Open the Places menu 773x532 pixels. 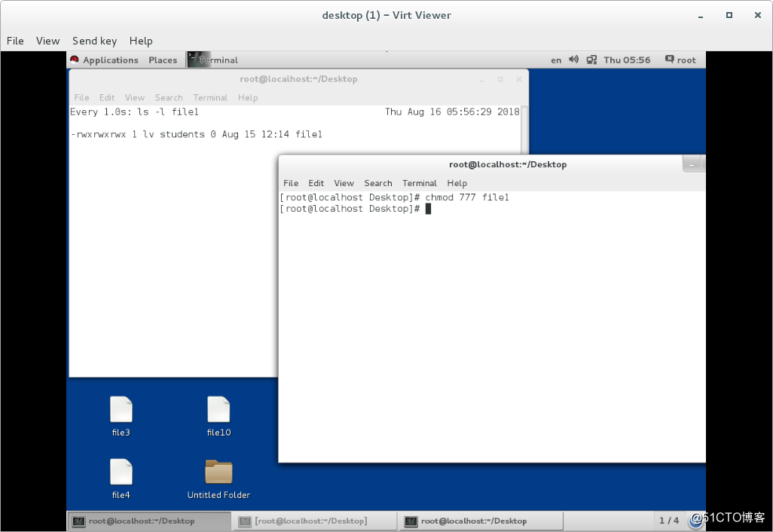pyautogui.click(x=163, y=60)
